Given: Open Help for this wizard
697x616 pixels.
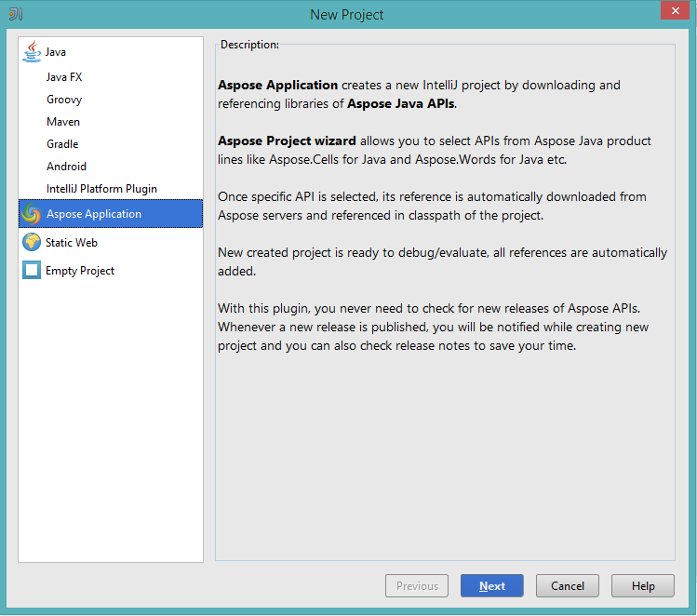Looking at the screenshot, I should tap(643, 586).
